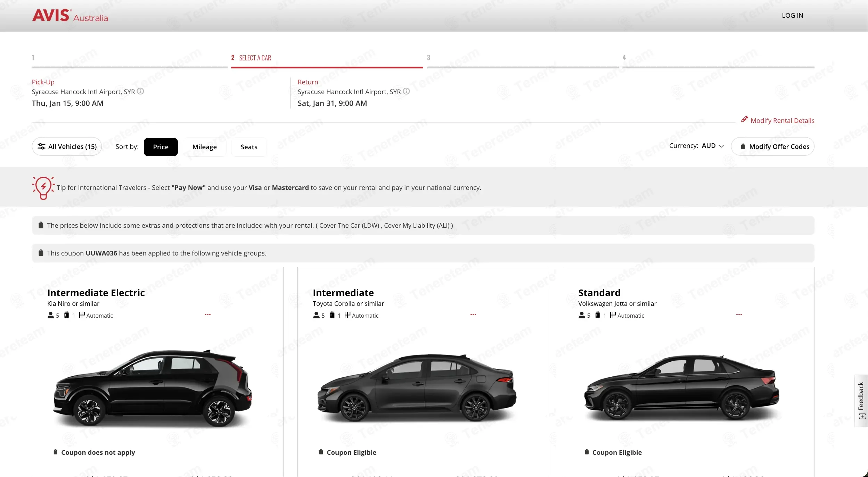The image size is (868, 477).
Task: Click return date Sat, Jan 31, 9:00 AM
Action: [332, 103]
